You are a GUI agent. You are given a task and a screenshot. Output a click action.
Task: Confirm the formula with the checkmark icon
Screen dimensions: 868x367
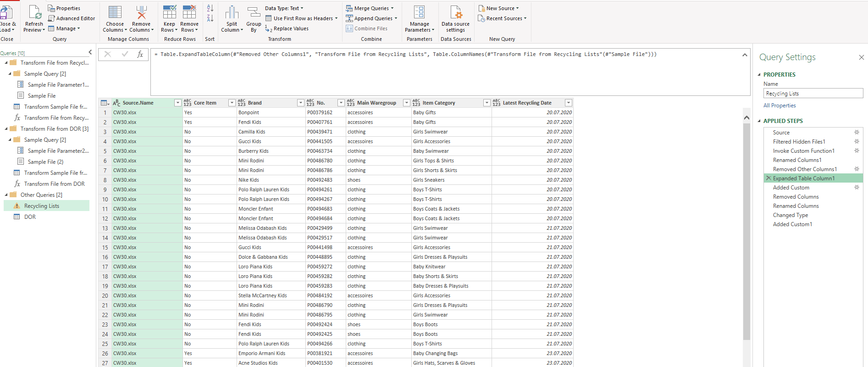pyautogui.click(x=124, y=54)
